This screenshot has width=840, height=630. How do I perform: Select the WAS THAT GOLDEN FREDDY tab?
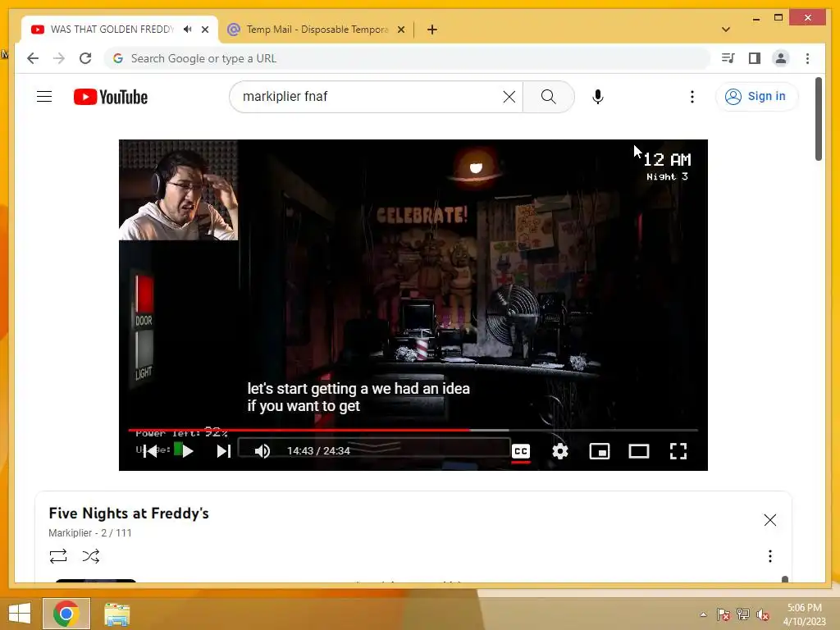pos(112,30)
